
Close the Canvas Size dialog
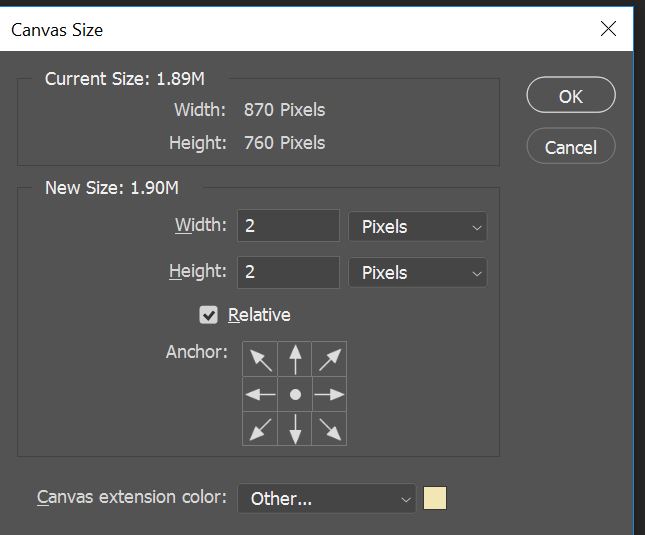point(608,29)
